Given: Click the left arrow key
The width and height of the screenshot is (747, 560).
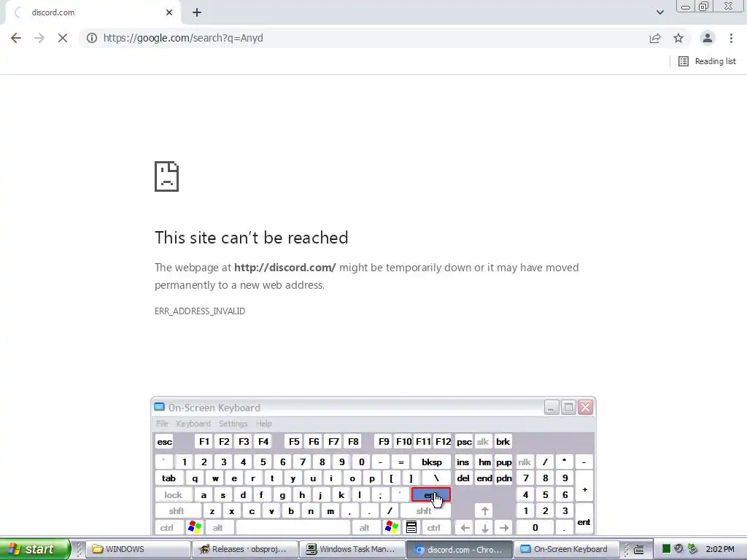Looking at the screenshot, I should 465,528.
